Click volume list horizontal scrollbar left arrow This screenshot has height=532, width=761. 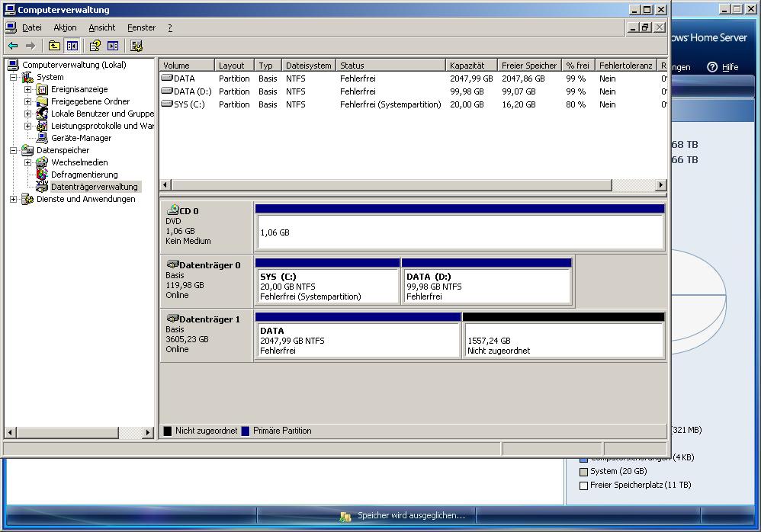(165, 184)
